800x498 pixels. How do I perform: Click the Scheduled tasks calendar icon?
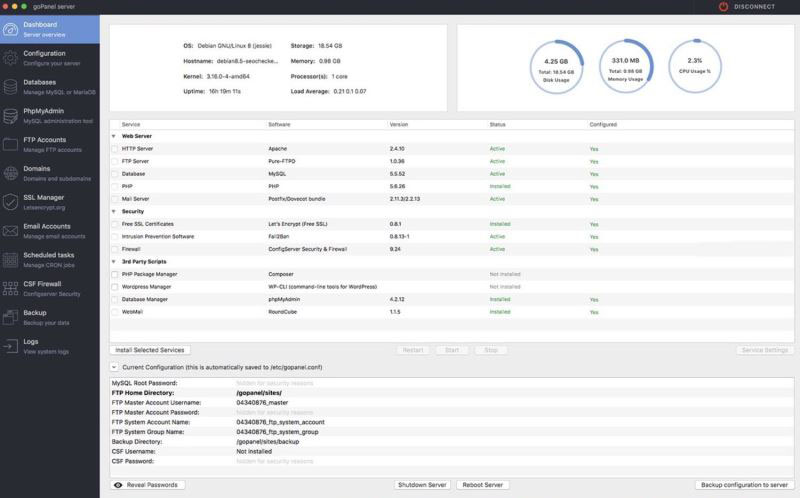tap(10, 260)
